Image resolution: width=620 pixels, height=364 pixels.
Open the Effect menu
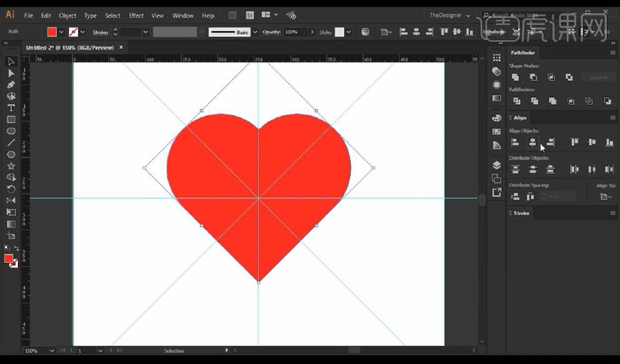(136, 16)
